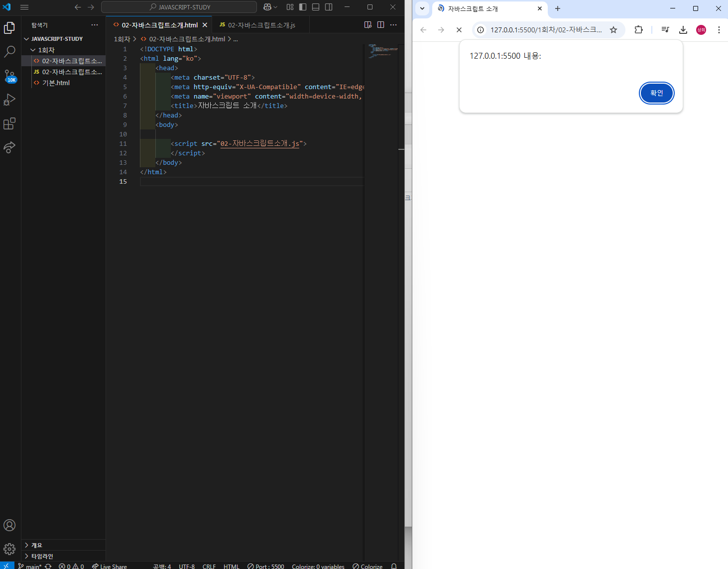This screenshot has width=728, height=569.
Task: Click the main* git branch in the status bar
Action: [x=30, y=566]
